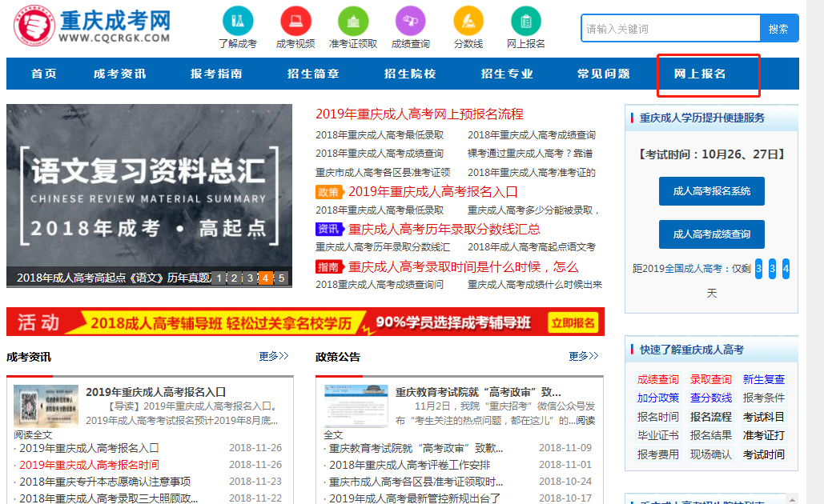
Task: Click 报考费用 quick link
Action: [x=658, y=454]
